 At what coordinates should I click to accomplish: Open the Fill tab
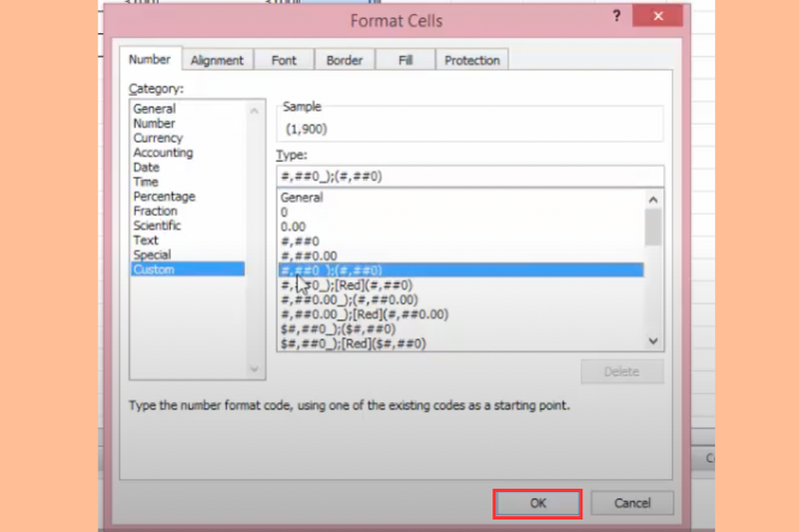(x=405, y=60)
